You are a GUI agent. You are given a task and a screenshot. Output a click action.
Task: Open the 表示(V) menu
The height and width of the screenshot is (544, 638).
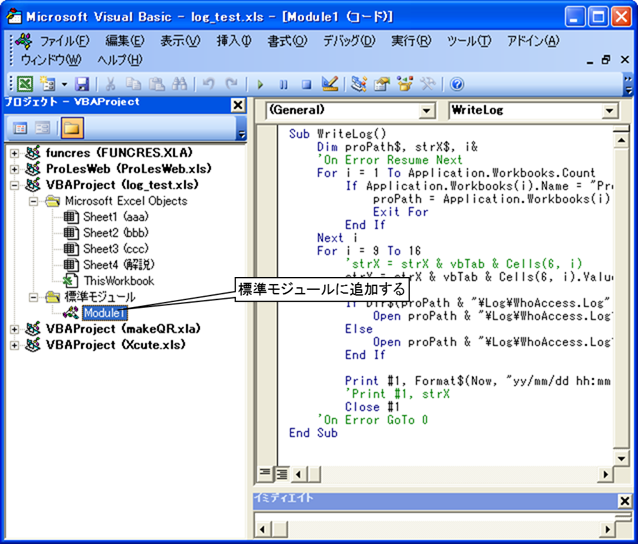click(180, 41)
